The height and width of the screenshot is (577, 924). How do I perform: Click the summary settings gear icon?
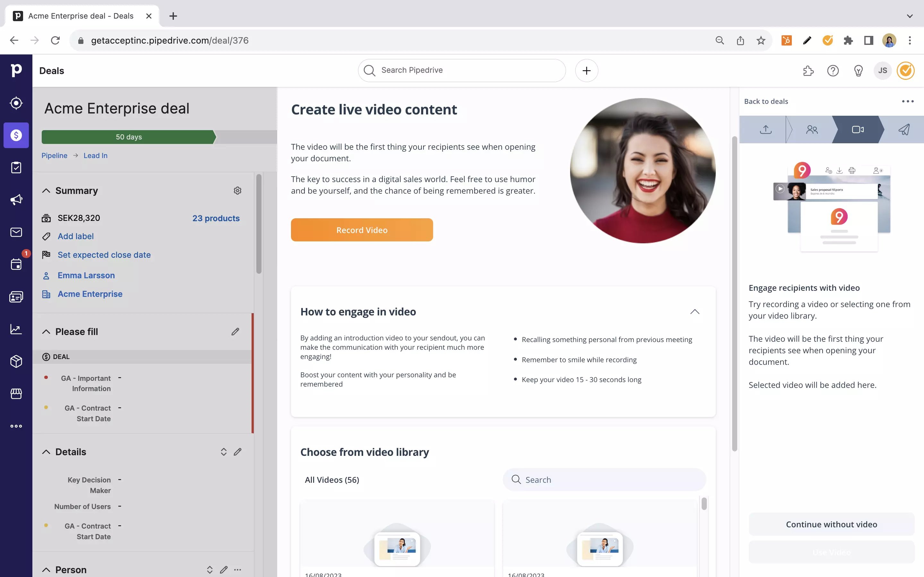pos(237,191)
